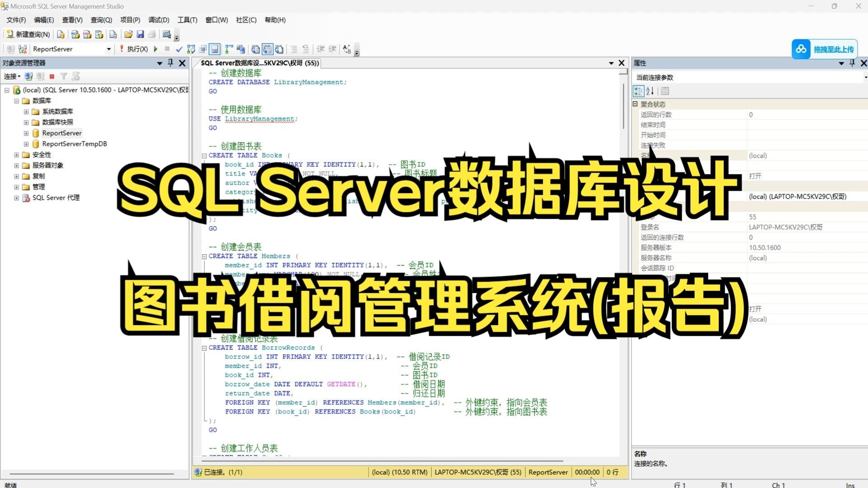The width and height of the screenshot is (868, 488).
Task: Click the Uncomment Selected Lines icon
Action: click(x=306, y=49)
